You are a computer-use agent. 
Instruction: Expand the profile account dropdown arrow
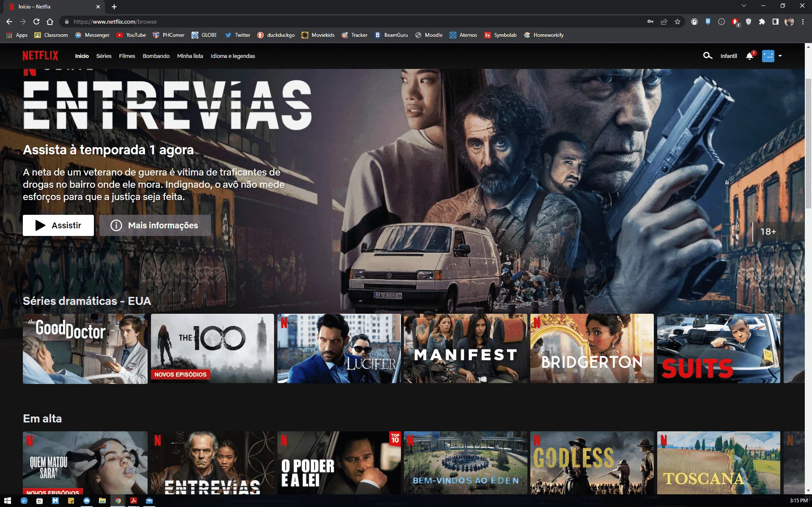780,56
